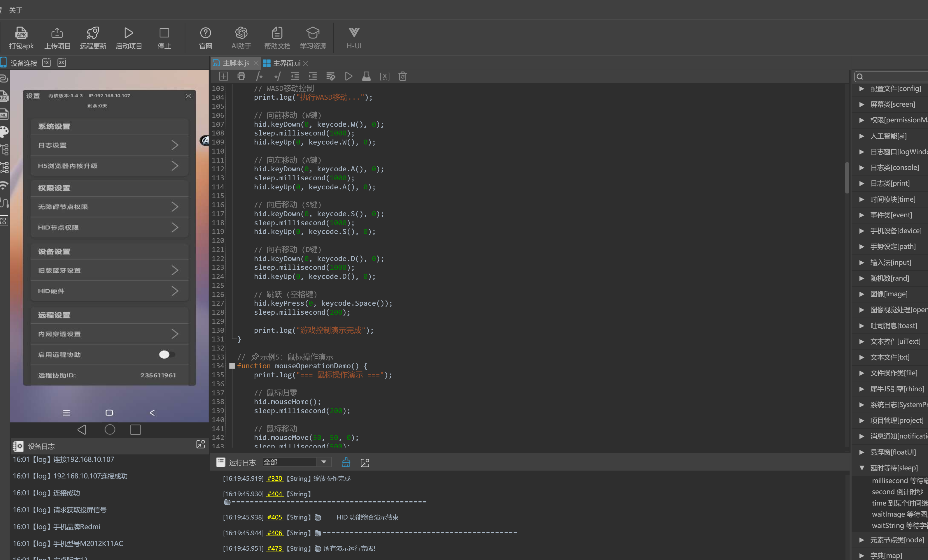Click the flask test icon in editor toolbar

366,76
